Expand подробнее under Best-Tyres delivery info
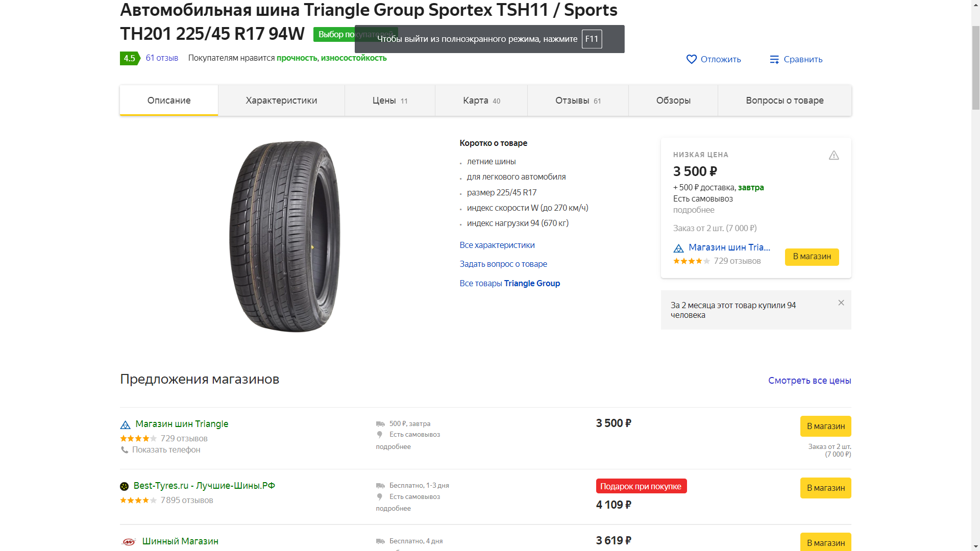980x551 pixels. click(393, 509)
